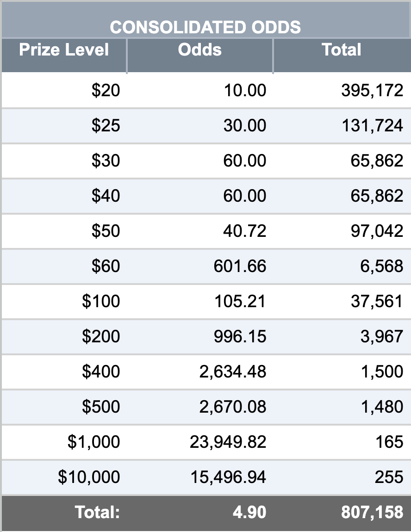Click the 996.15 odds value

[x=240, y=336]
